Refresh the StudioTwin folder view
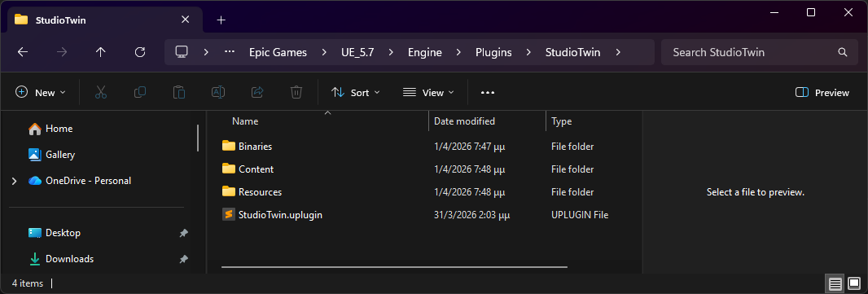 [x=140, y=52]
